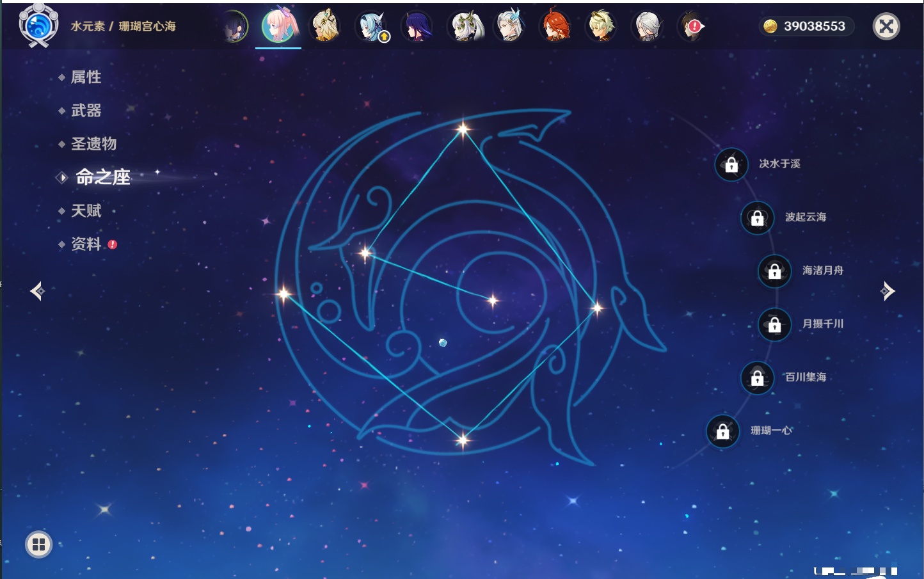Select the avatar with red exclamation badge
The image size is (924, 579).
point(692,26)
